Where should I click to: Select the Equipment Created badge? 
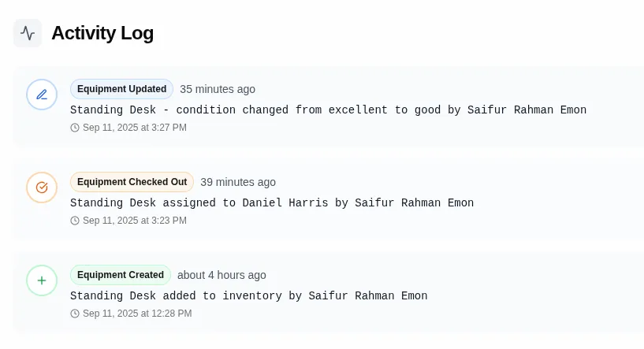[121, 275]
